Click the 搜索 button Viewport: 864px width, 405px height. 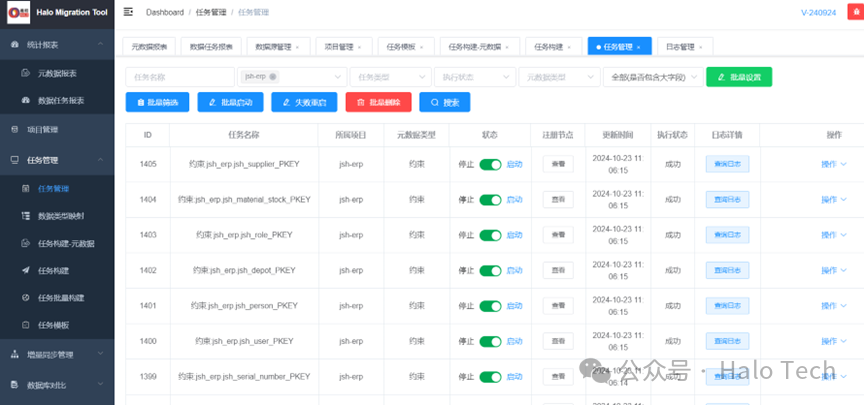click(x=445, y=102)
